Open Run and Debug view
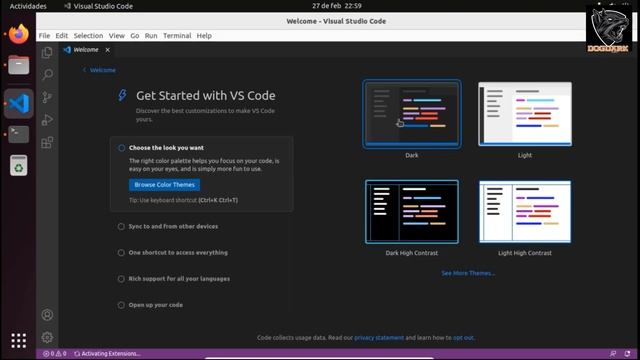The image size is (640, 360). [47, 120]
